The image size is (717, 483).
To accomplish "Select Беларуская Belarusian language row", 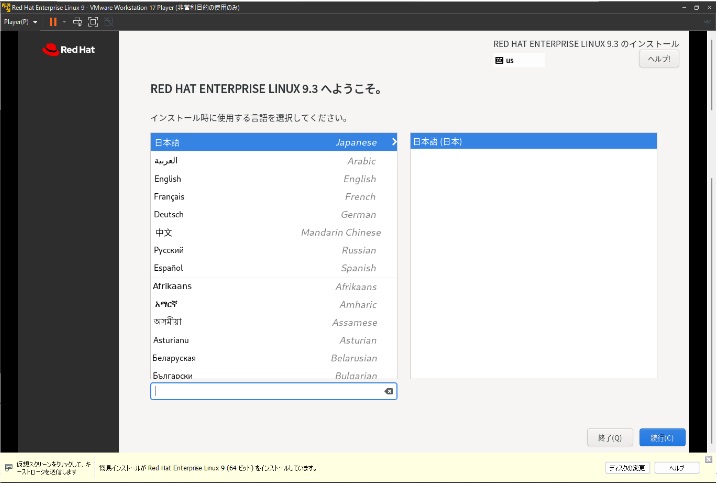I will click(x=273, y=358).
